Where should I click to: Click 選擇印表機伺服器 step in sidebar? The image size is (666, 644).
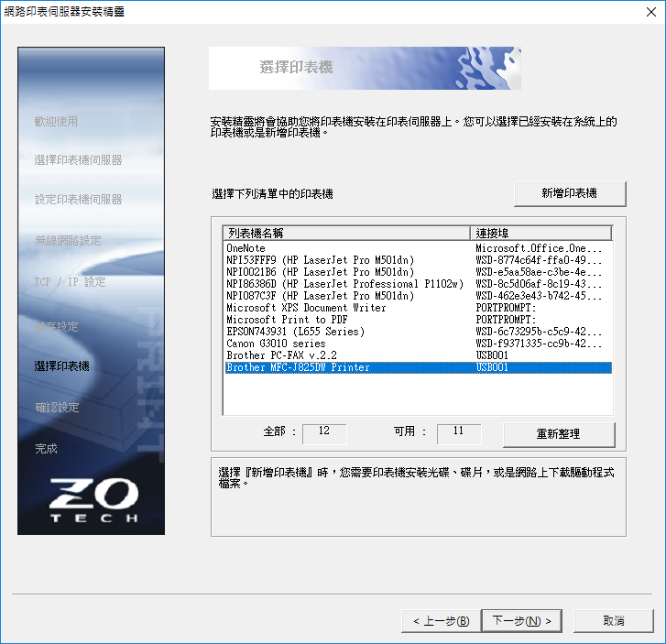coord(78,160)
